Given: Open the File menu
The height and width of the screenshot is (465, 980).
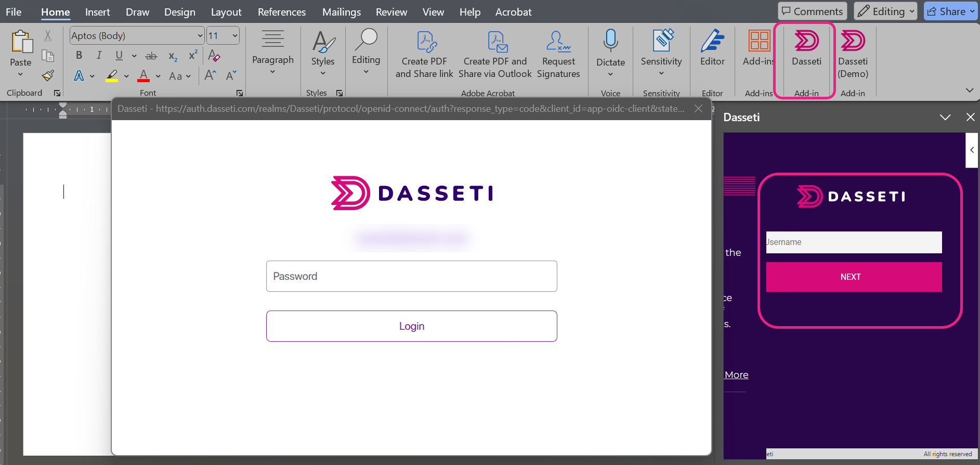Looking at the screenshot, I should pos(14,12).
